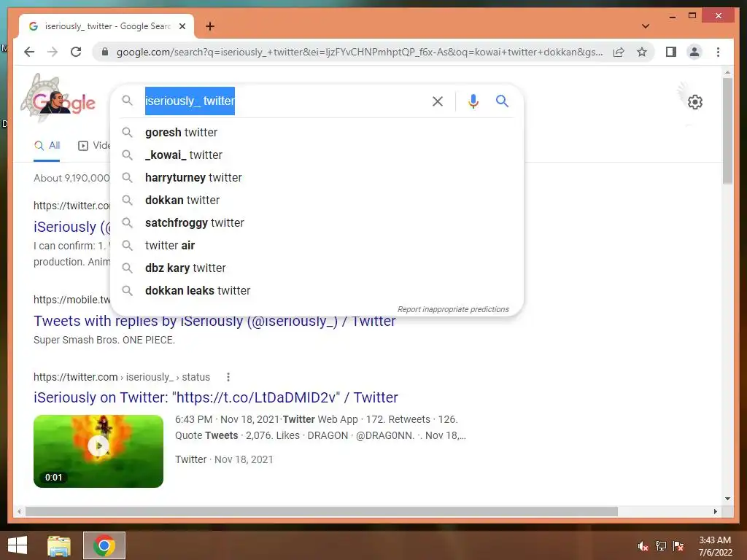Close the iseriously_ twitter tab

pyautogui.click(x=182, y=26)
